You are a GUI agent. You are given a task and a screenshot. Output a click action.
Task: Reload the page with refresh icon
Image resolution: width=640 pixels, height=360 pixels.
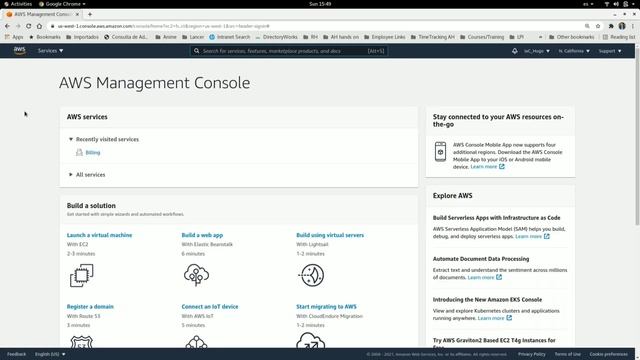point(29,26)
